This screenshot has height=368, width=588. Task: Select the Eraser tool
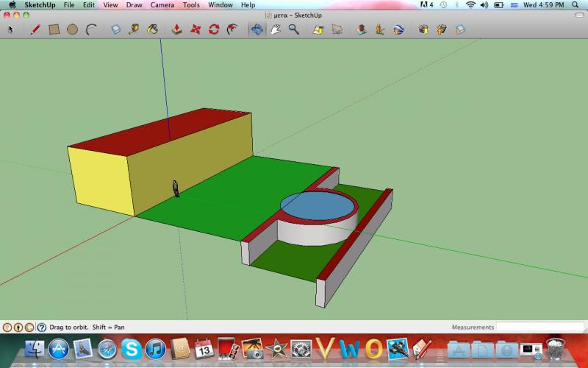pyautogui.click(x=115, y=29)
